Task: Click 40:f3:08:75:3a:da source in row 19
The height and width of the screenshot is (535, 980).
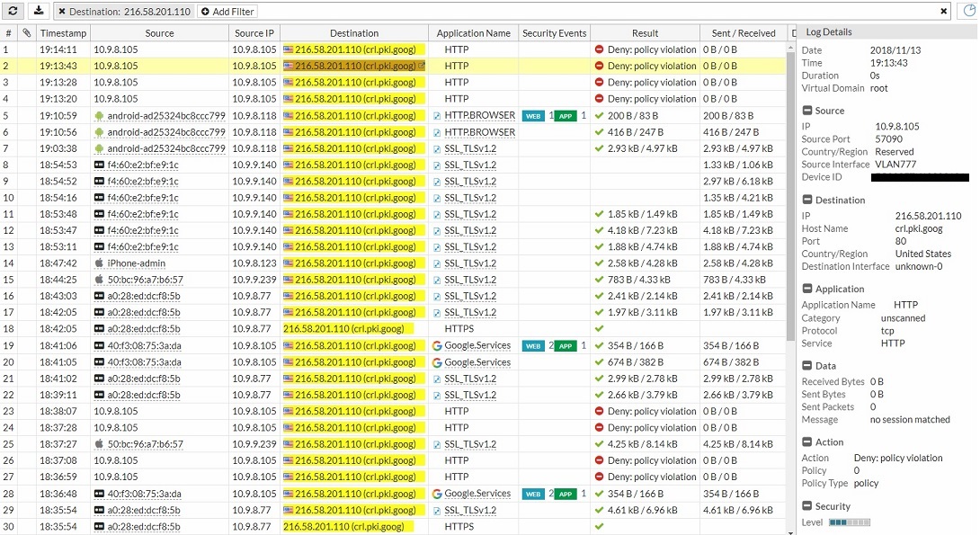Action: [144, 345]
